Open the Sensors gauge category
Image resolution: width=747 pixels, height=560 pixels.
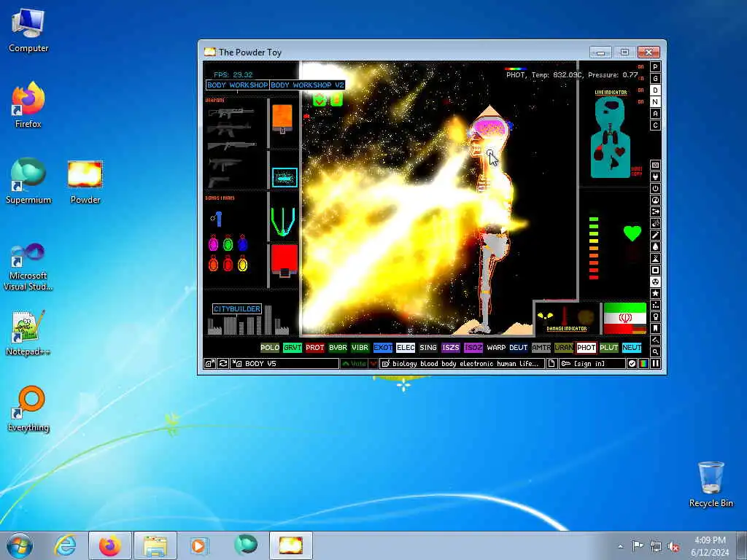[x=655, y=200]
